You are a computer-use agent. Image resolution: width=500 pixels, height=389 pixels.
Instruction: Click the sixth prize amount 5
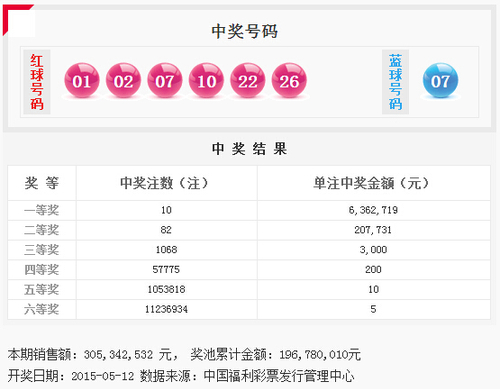[x=373, y=309]
